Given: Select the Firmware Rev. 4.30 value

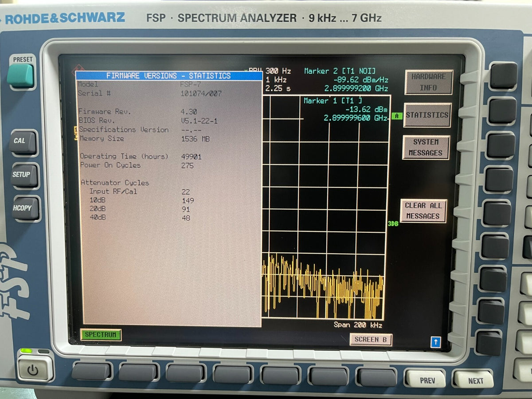Looking at the screenshot, I should coord(189,112).
